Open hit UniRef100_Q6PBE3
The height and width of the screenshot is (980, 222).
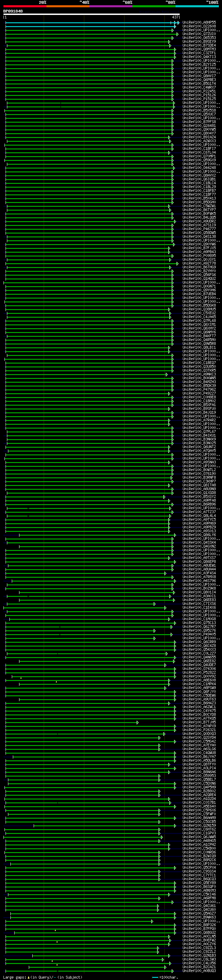199,80
